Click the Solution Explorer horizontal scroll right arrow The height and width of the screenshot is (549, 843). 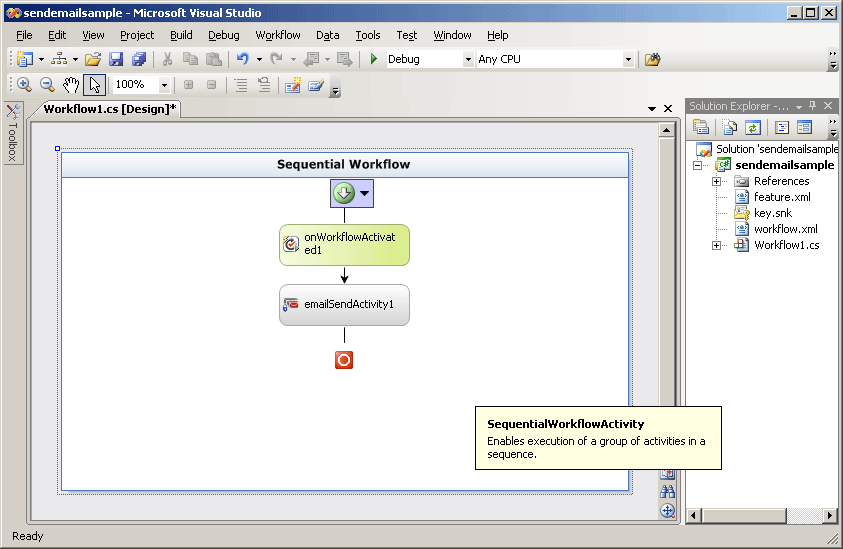click(830, 516)
